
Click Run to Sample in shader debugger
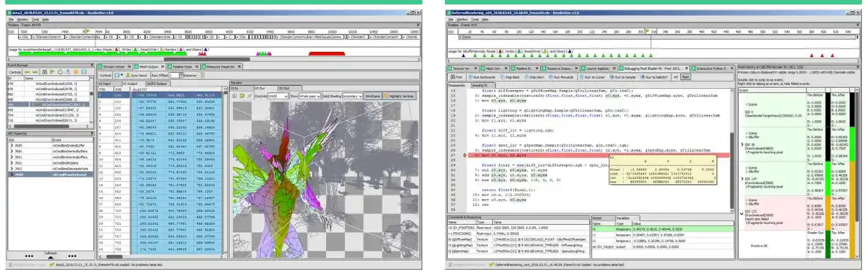click(622, 77)
